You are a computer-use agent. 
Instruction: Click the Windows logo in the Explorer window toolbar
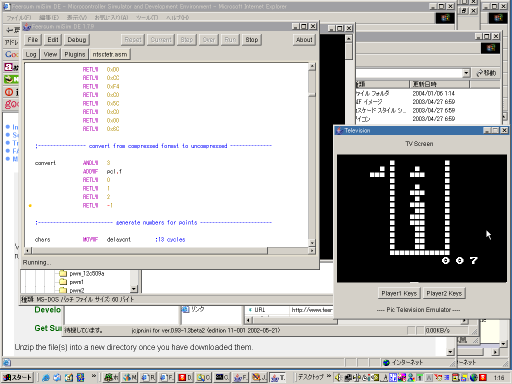[x=490, y=48]
